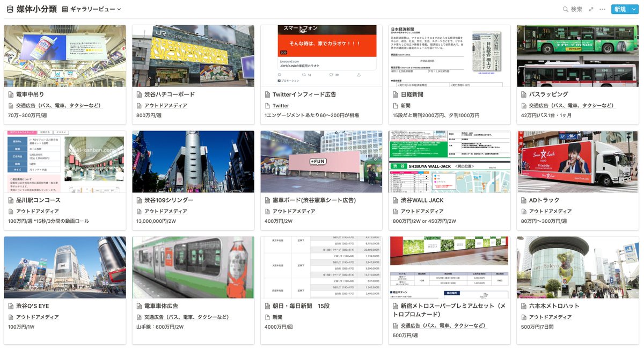Click the 4000万円/回 price text
644x348 pixels.
pos(280,327)
